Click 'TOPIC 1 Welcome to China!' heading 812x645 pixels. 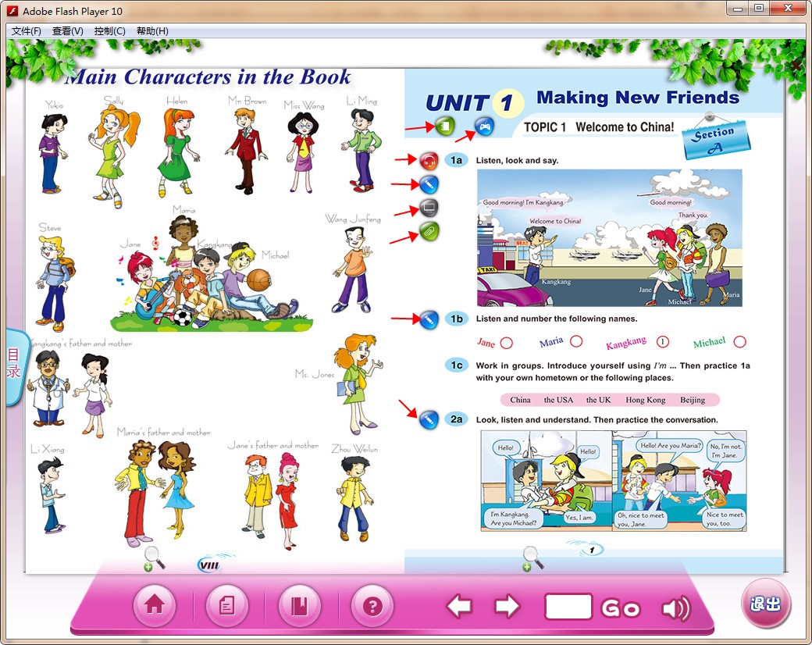point(599,127)
